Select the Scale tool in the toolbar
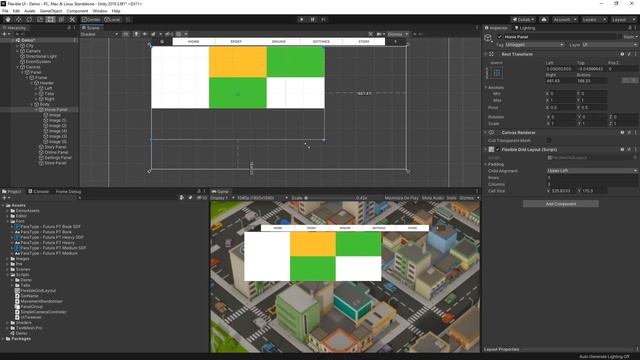Screen dimensions: 640x360 point(40,19)
